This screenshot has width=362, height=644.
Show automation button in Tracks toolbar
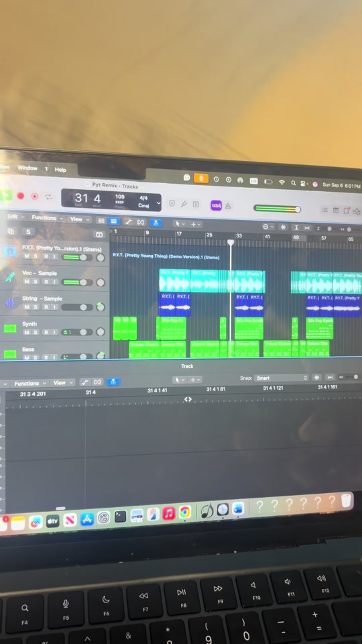pos(128,222)
